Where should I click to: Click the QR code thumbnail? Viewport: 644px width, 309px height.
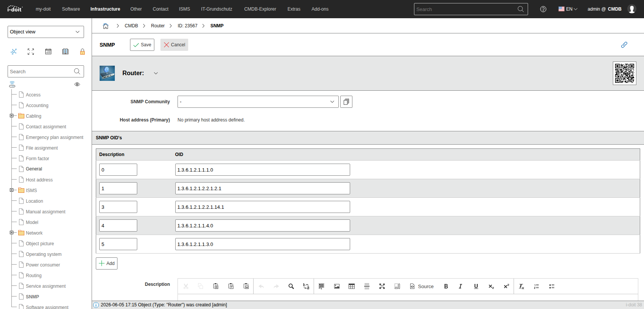[x=625, y=73]
